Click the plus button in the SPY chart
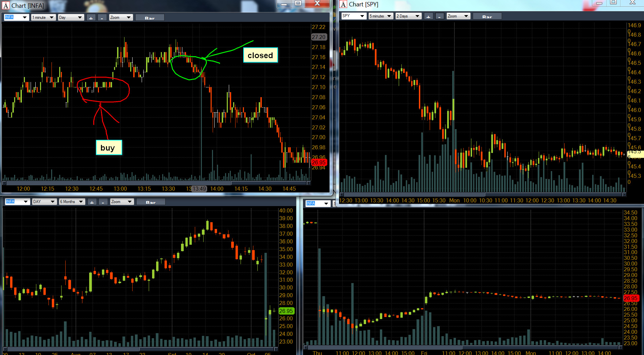 point(428,16)
